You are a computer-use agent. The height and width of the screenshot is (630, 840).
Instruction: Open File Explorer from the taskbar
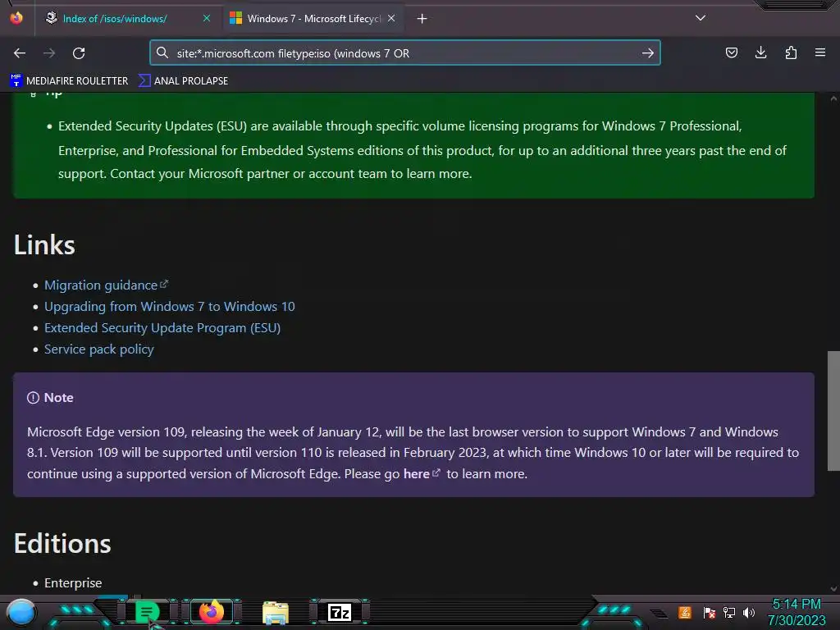tap(276, 612)
